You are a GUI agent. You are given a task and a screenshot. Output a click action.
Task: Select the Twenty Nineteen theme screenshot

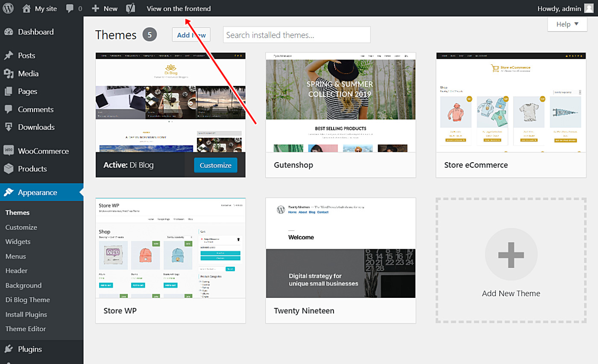pos(340,248)
